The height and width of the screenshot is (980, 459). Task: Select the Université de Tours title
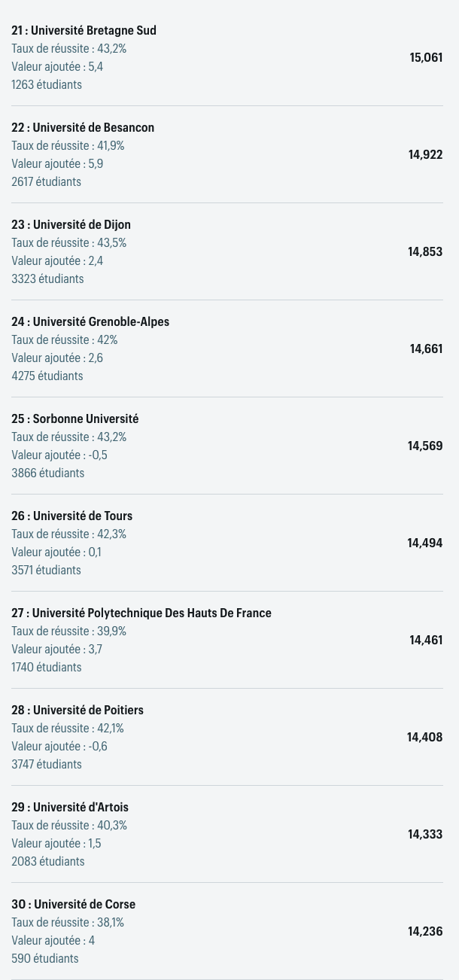[71, 516]
